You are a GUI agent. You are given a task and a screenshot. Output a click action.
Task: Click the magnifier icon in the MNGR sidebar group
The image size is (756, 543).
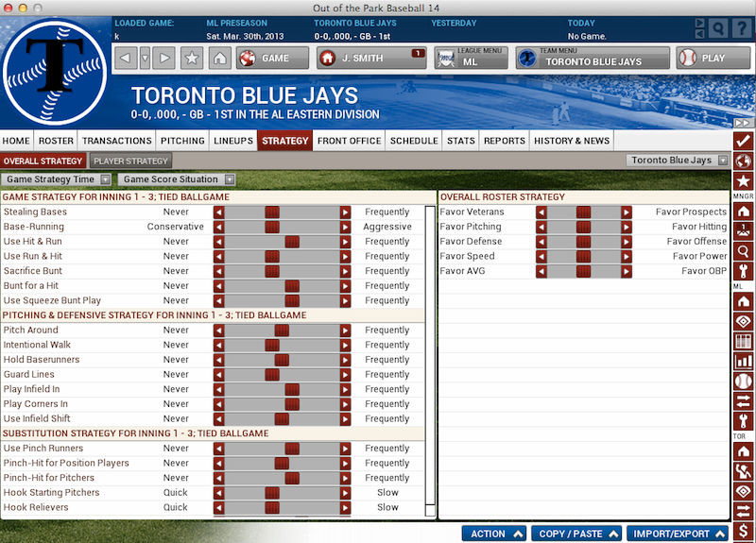click(x=743, y=251)
